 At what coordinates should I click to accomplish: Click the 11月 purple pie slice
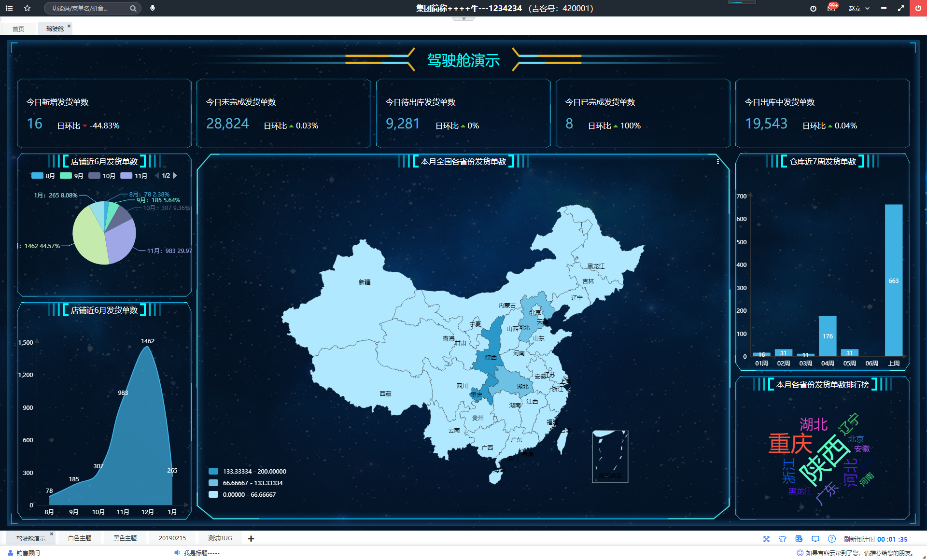pyautogui.click(x=121, y=241)
